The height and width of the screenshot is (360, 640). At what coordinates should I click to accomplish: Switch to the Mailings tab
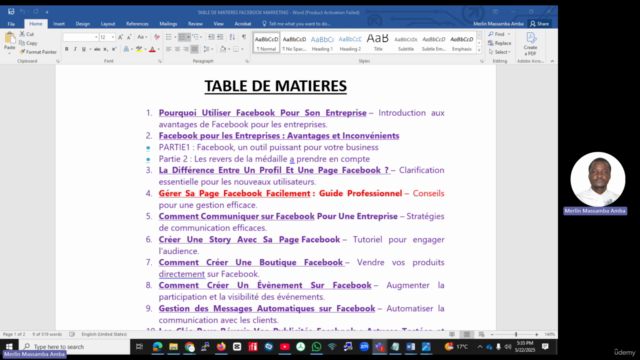click(x=168, y=24)
